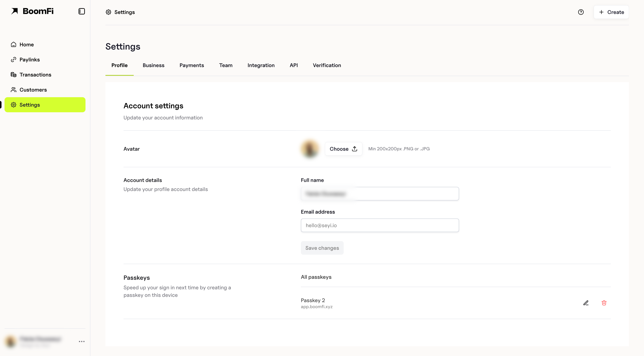This screenshot has height=356, width=644.
Task: Open user menu three dots
Action: click(82, 341)
